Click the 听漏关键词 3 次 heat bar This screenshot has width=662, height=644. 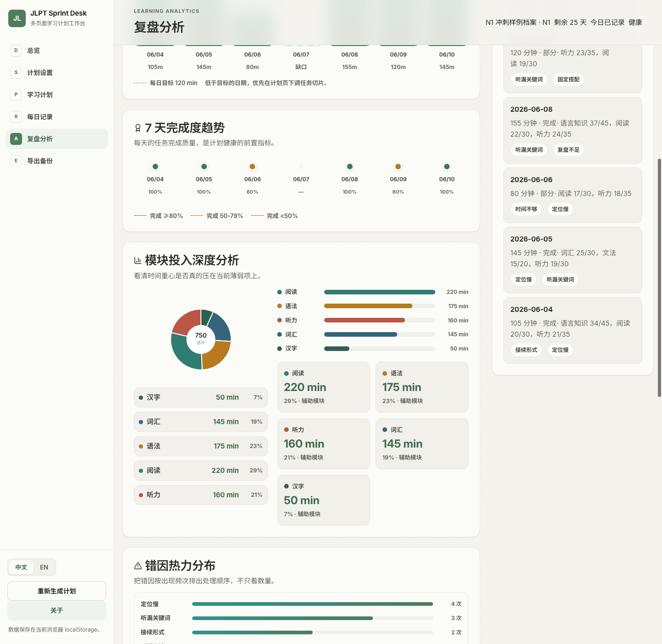click(x=313, y=618)
